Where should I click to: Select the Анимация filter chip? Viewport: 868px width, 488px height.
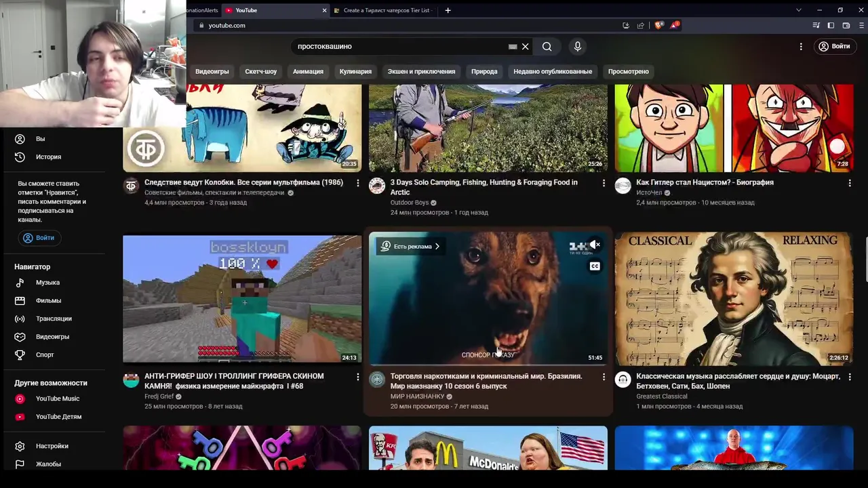click(308, 71)
